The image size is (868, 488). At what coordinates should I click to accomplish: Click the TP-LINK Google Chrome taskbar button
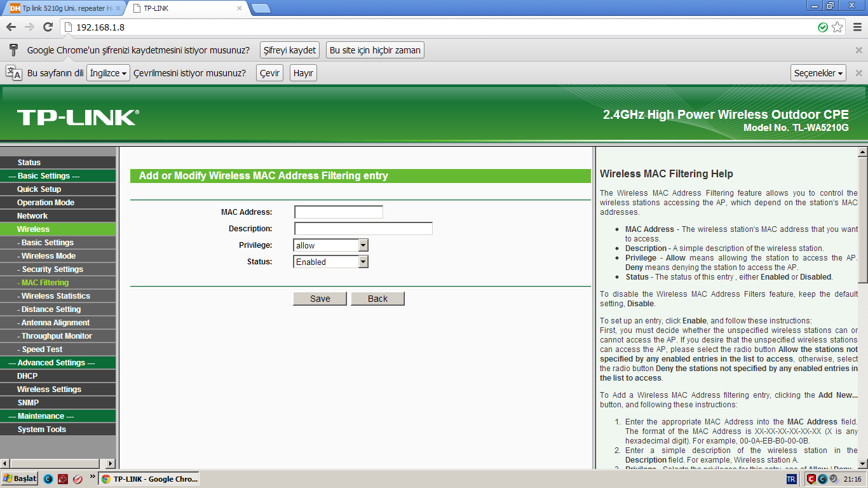click(149, 479)
